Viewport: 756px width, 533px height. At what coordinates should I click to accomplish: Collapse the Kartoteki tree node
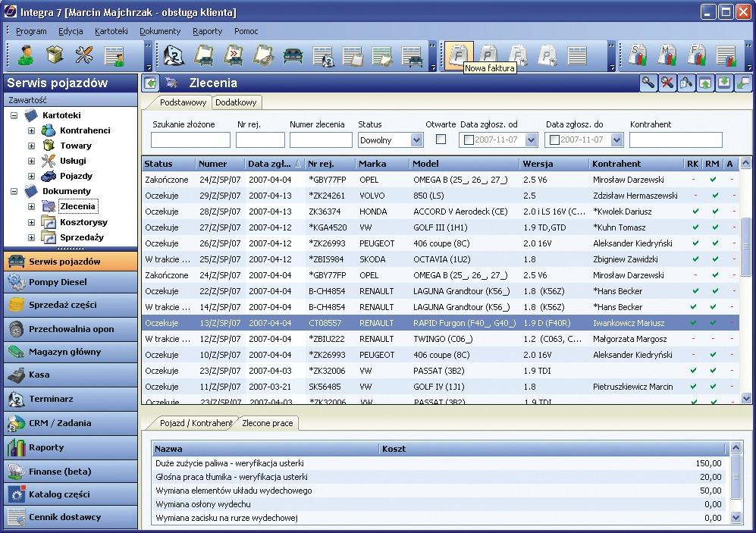pyautogui.click(x=14, y=116)
